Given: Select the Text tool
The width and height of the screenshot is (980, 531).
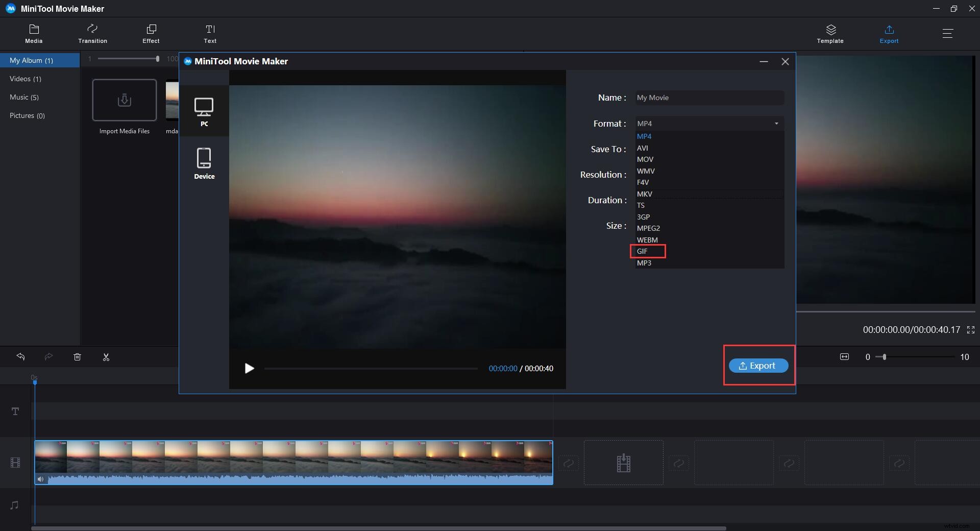Looking at the screenshot, I should [210, 33].
